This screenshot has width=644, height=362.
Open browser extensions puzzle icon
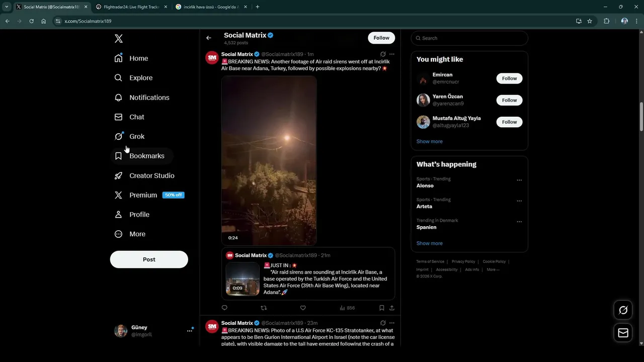pyautogui.click(x=606, y=21)
